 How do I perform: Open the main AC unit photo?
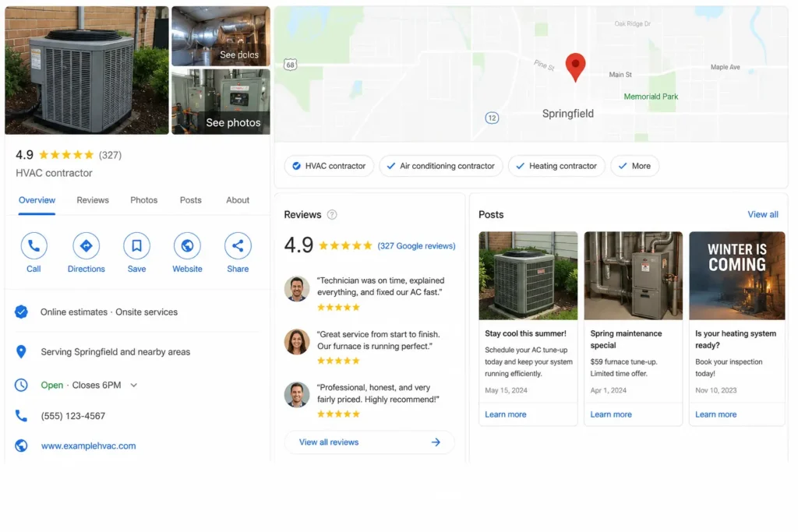87,70
